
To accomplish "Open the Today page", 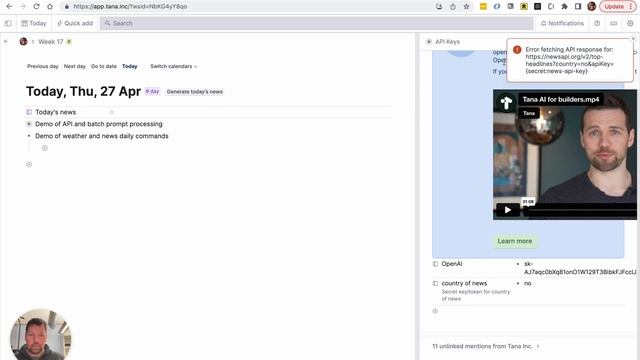I will [x=34, y=23].
